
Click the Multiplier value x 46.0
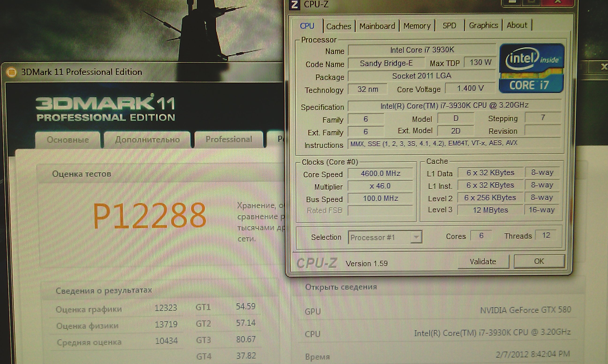point(380,186)
